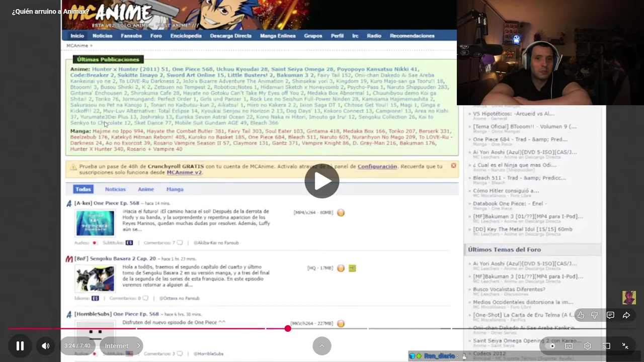Open 'Grupos' in the navigation bar
This screenshot has width=644, height=362.
point(313,36)
